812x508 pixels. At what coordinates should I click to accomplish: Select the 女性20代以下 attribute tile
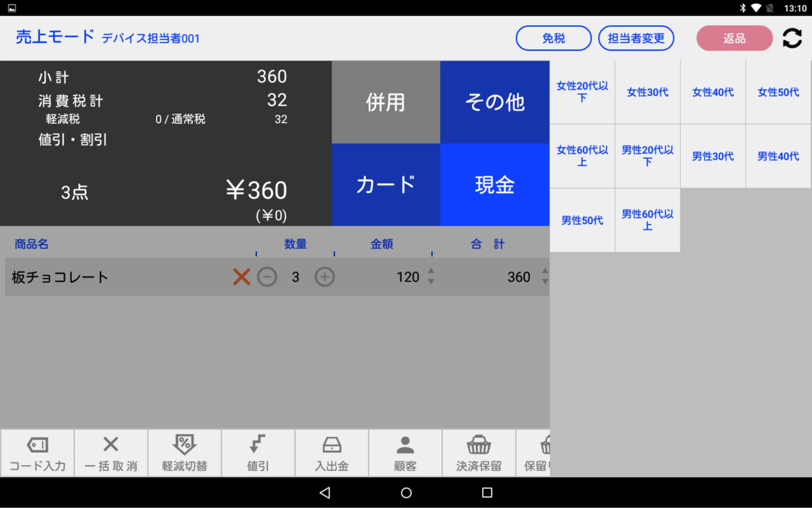[x=582, y=92]
